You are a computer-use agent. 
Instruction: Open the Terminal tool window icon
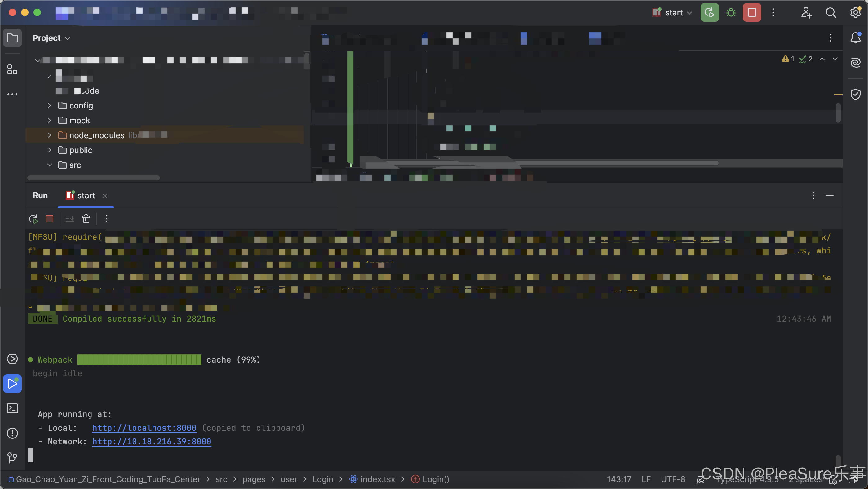(12, 408)
